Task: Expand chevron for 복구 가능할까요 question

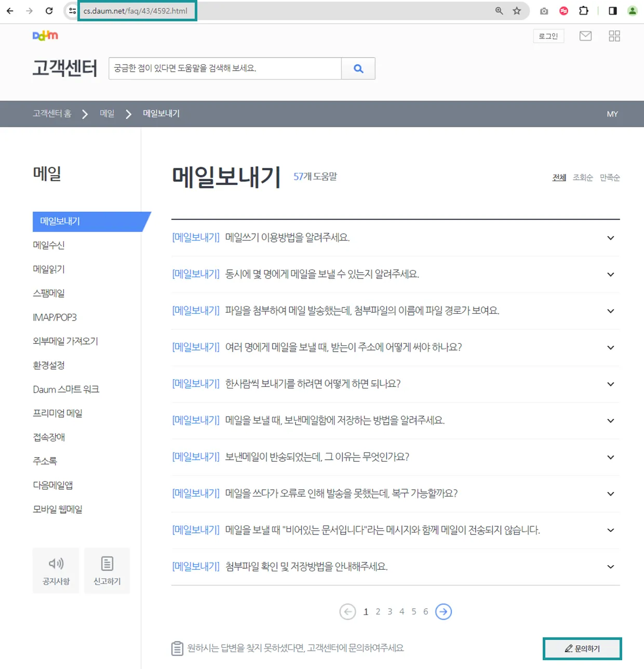Action: [x=611, y=493]
